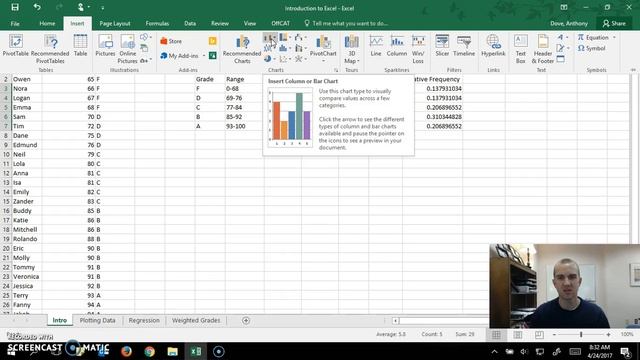Go to the Plotting Data sheet
The width and height of the screenshot is (640, 360).
click(98, 320)
